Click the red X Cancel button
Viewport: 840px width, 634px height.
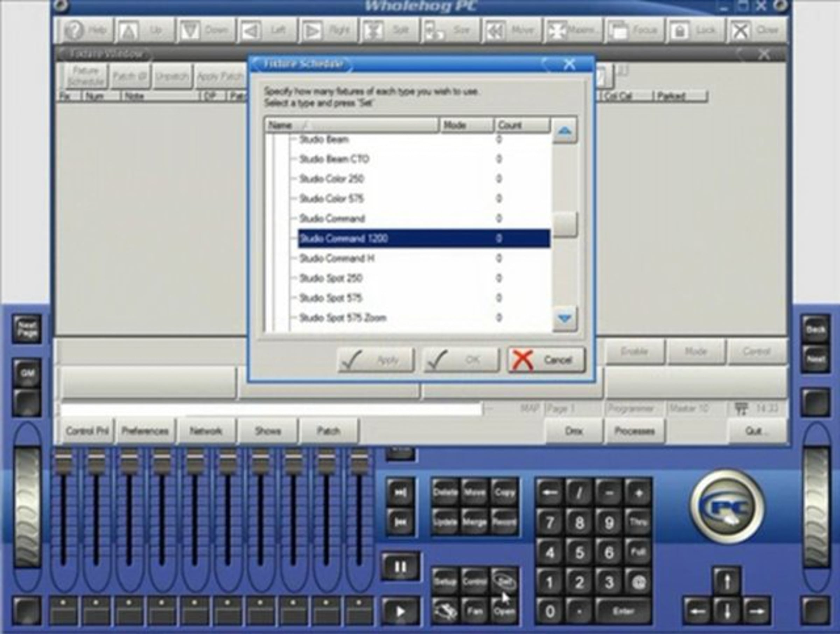(x=546, y=360)
